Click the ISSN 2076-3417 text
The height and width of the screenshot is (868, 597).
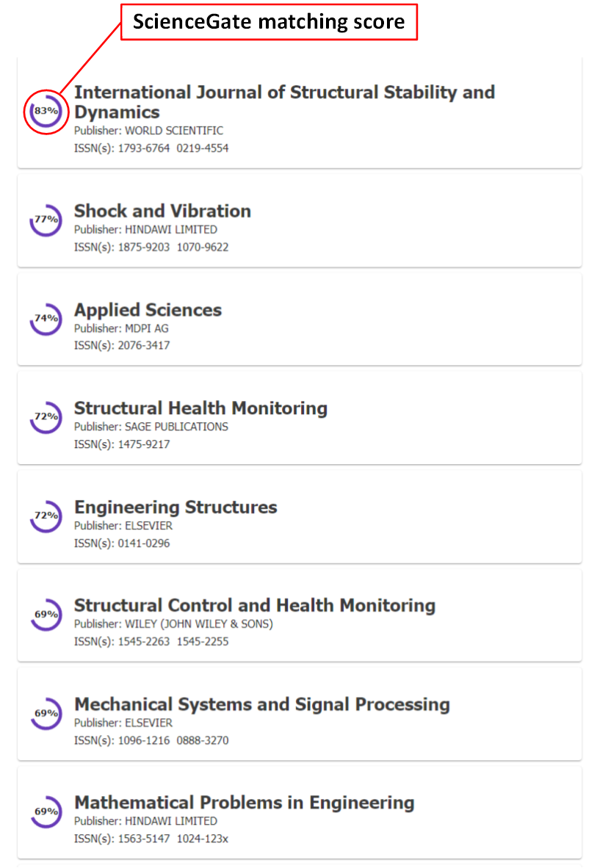coord(144,345)
